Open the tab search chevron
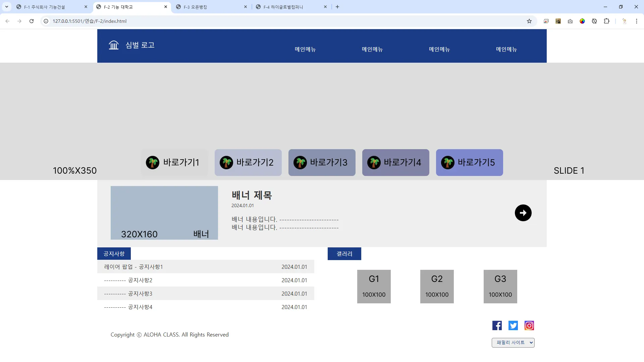644x362 pixels. [7, 7]
